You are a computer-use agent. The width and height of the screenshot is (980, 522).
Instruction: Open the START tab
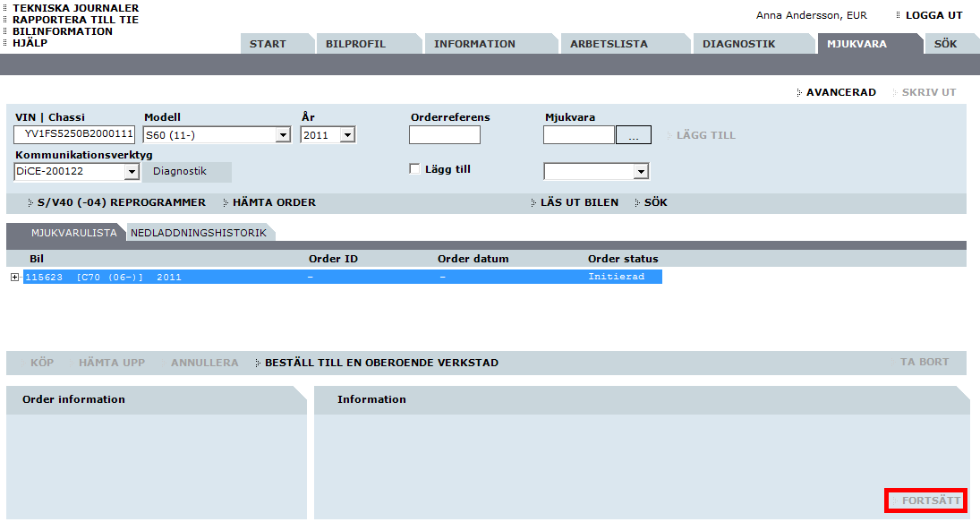click(277, 44)
